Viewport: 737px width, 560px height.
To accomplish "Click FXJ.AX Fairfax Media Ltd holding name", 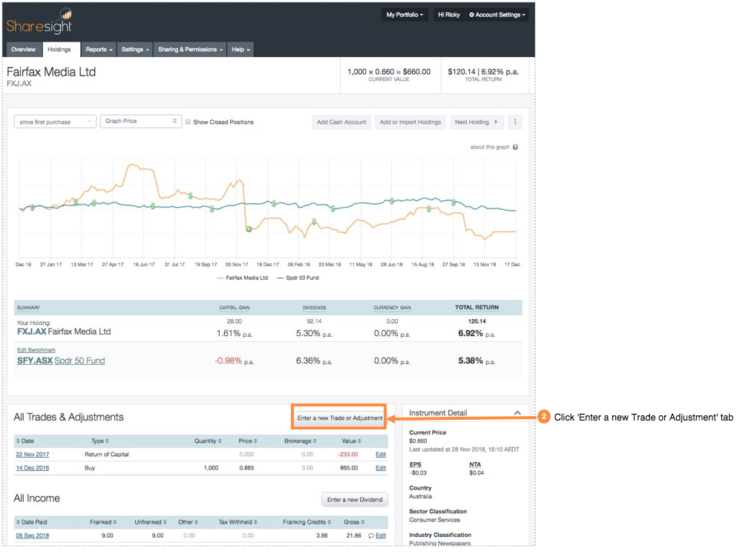I will point(64,332).
